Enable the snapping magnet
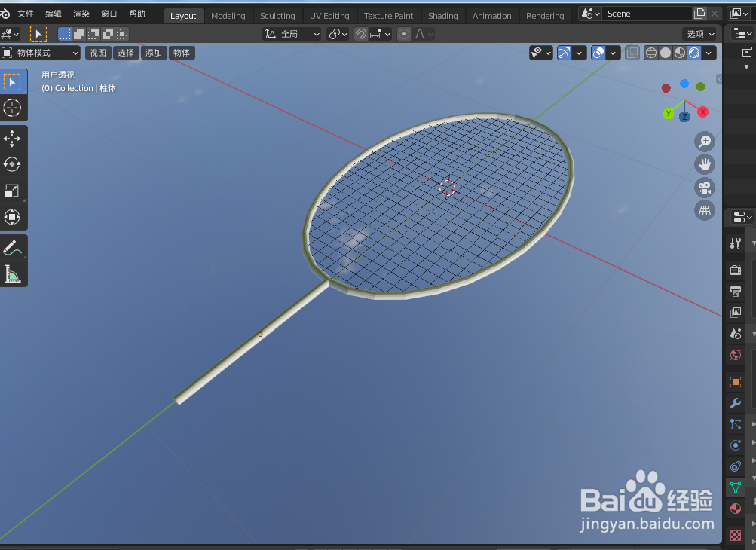 (x=362, y=33)
